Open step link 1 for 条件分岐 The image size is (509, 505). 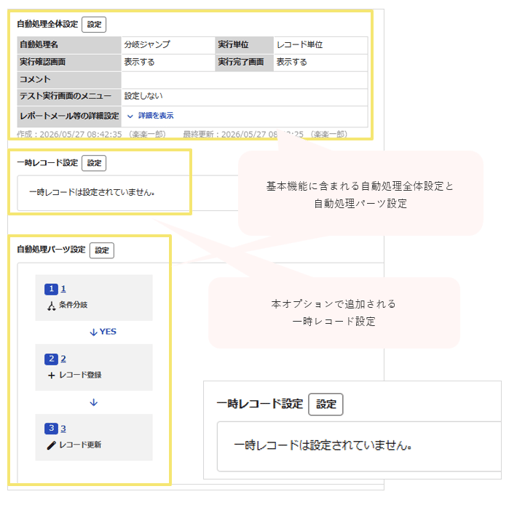tap(63, 289)
